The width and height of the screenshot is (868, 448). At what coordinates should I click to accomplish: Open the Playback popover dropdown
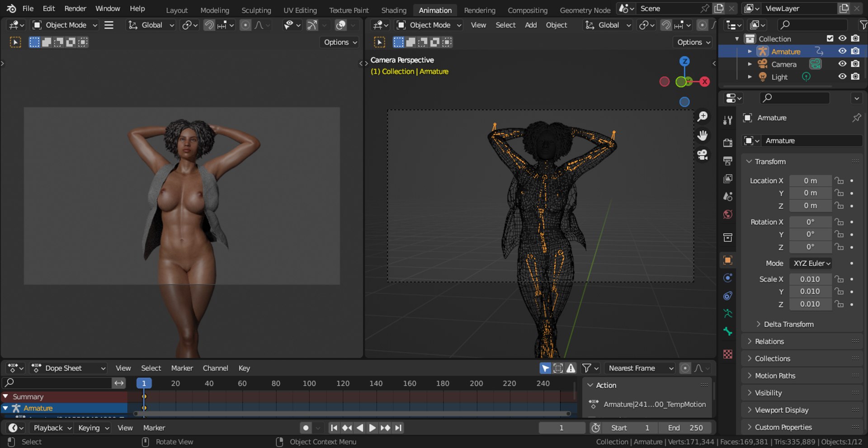pyautogui.click(x=52, y=428)
